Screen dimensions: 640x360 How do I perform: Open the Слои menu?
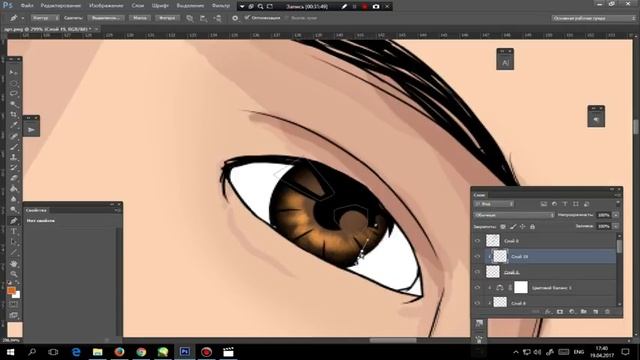coord(138,6)
